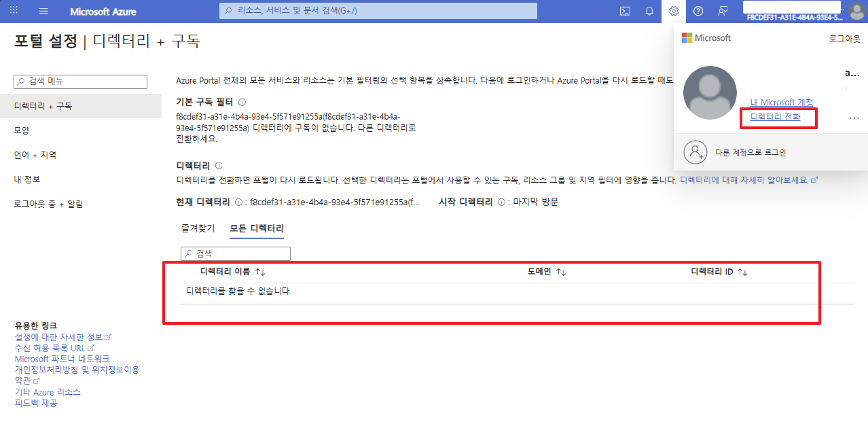This screenshot has width=868, height=441.
Task: Click the account avatar in top bar
Action: [x=856, y=12]
